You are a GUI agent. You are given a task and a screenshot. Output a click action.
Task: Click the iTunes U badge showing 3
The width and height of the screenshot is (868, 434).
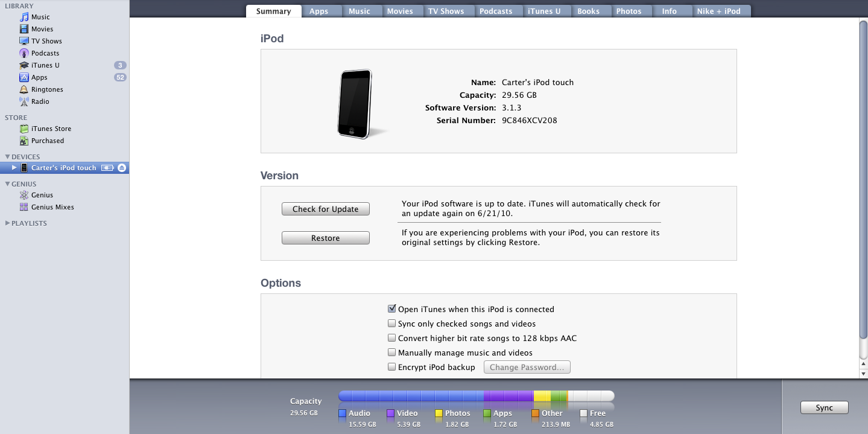coord(120,65)
